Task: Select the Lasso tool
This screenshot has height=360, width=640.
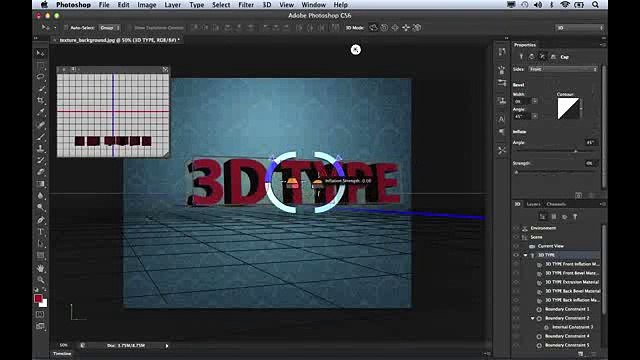Action: click(40, 77)
